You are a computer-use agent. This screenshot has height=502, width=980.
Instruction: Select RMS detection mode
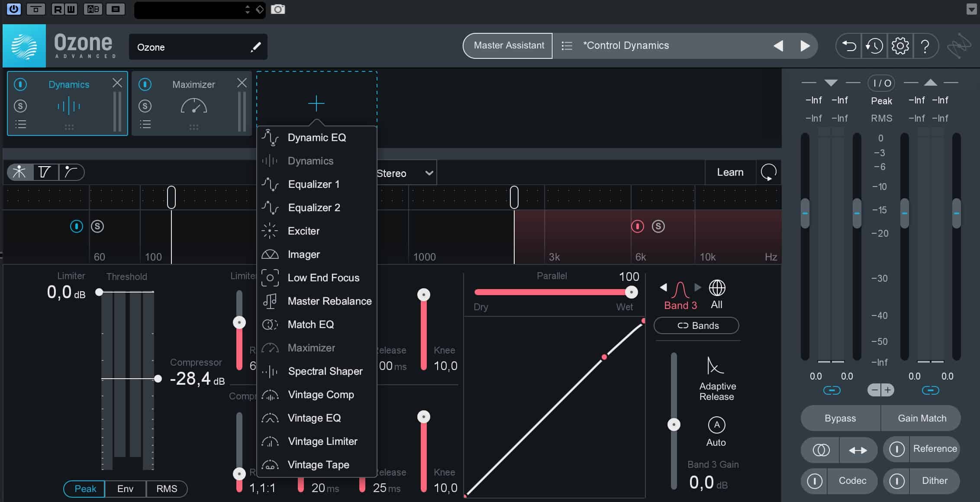click(167, 489)
